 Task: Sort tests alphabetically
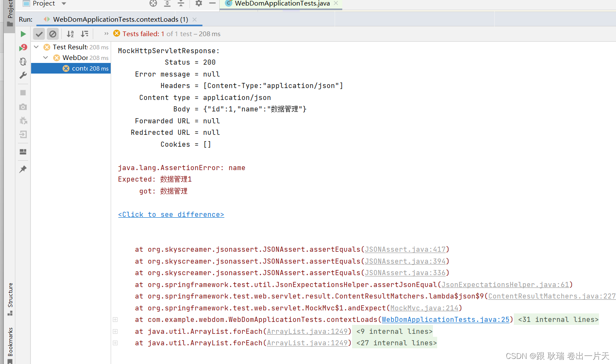[x=71, y=34]
